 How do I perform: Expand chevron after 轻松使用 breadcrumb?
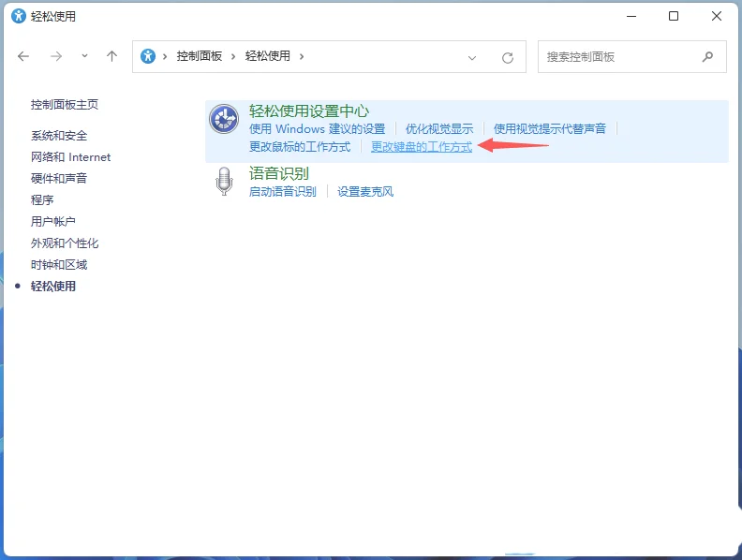[302, 57]
